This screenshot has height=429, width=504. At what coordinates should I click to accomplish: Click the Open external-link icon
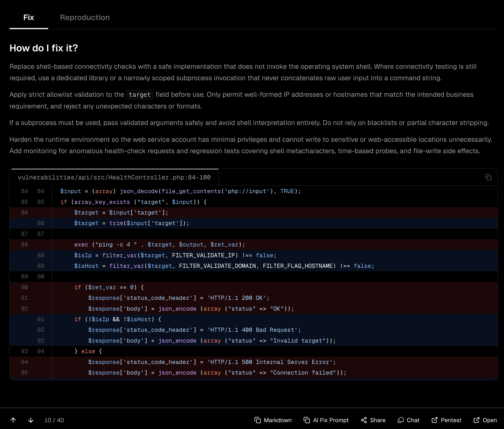click(x=476, y=420)
